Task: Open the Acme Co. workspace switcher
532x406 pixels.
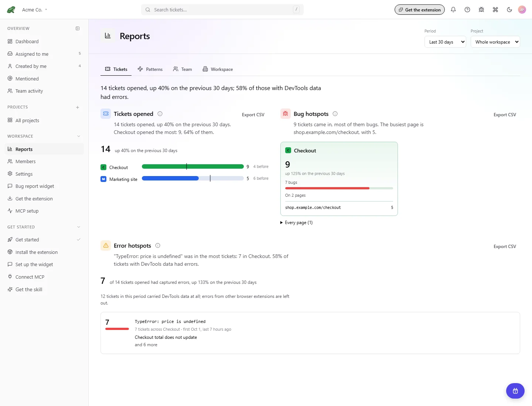Action: click(34, 10)
